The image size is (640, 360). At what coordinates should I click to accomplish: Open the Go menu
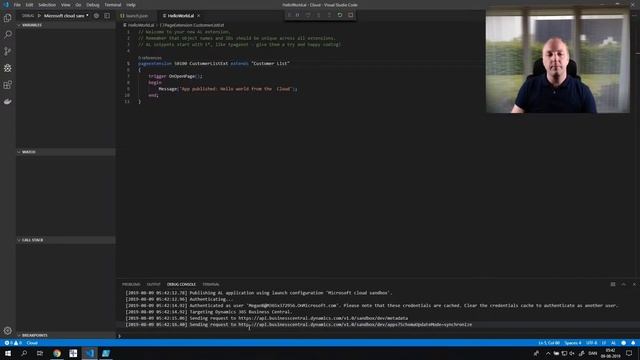coord(78,5)
